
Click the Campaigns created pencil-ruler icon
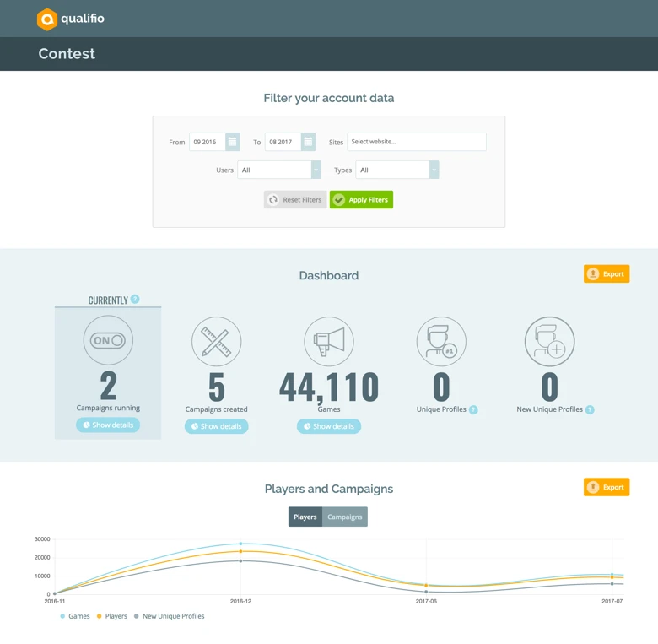tap(217, 341)
